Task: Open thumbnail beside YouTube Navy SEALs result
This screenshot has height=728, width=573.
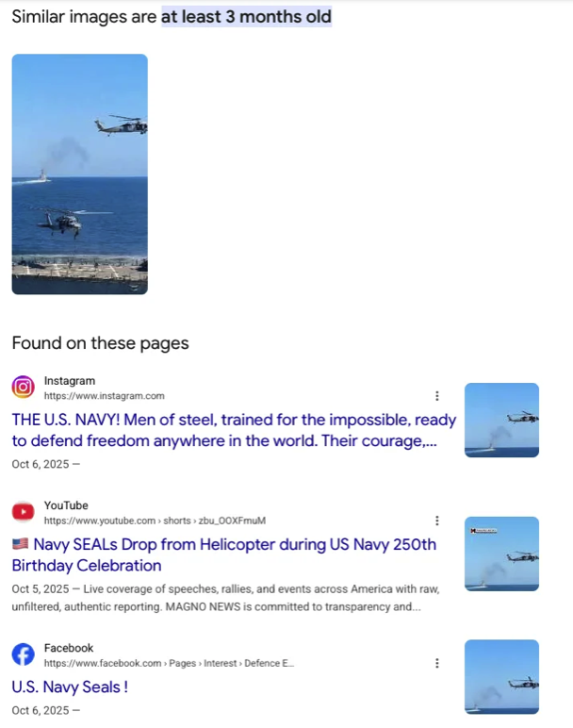Action: 501,554
